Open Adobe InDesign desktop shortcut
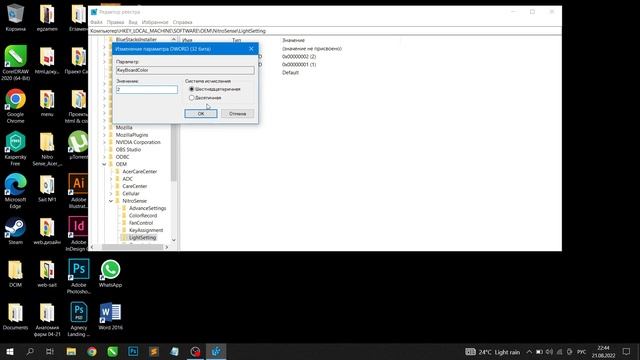This screenshot has width=640, height=360. (x=78, y=233)
